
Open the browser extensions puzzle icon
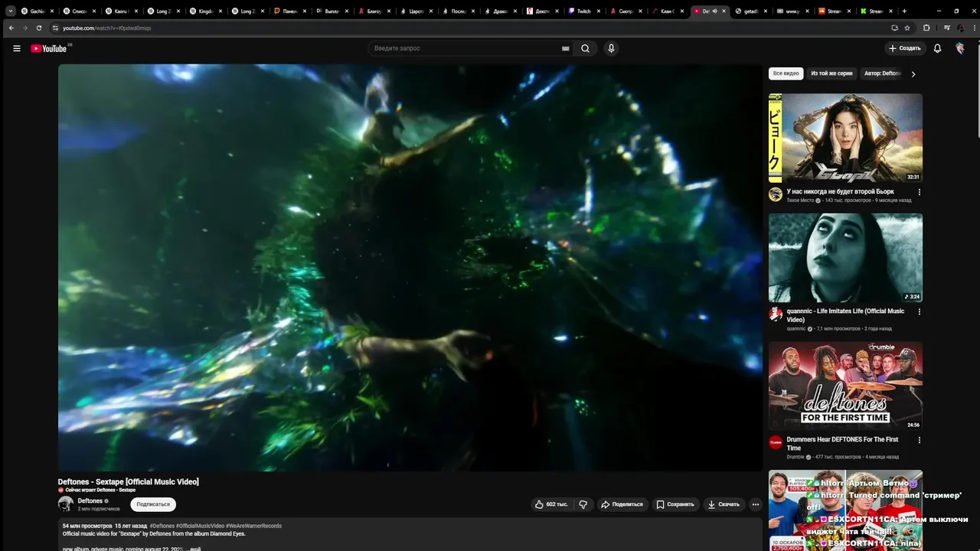[926, 28]
